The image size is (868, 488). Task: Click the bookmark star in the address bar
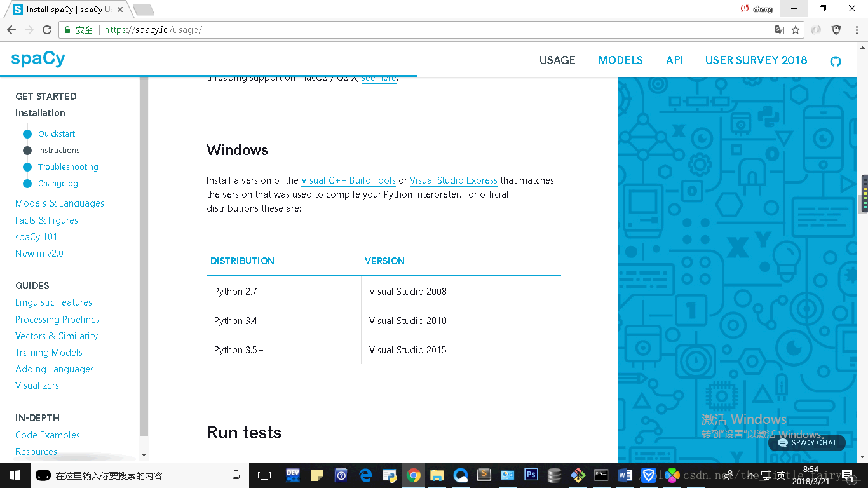pos(796,30)
